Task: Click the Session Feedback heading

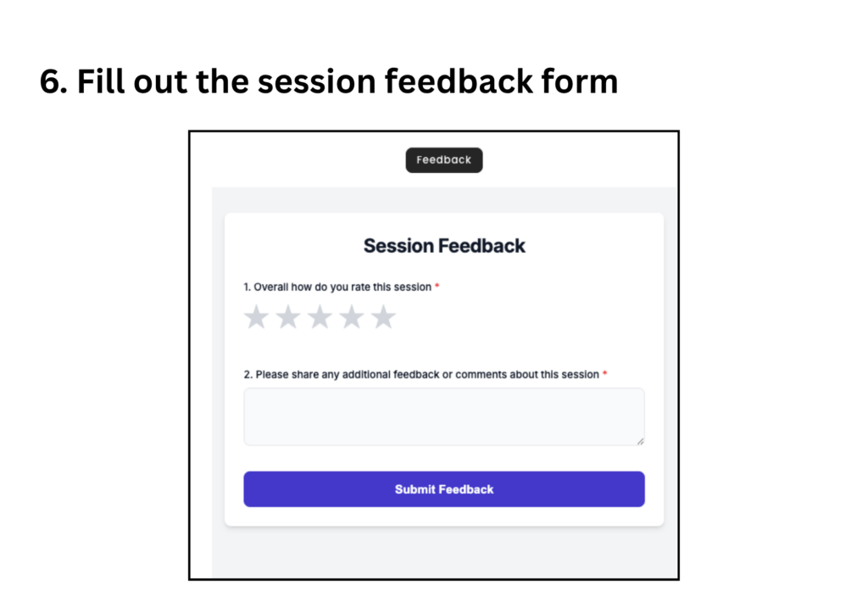Action: [x=444, y=246]
